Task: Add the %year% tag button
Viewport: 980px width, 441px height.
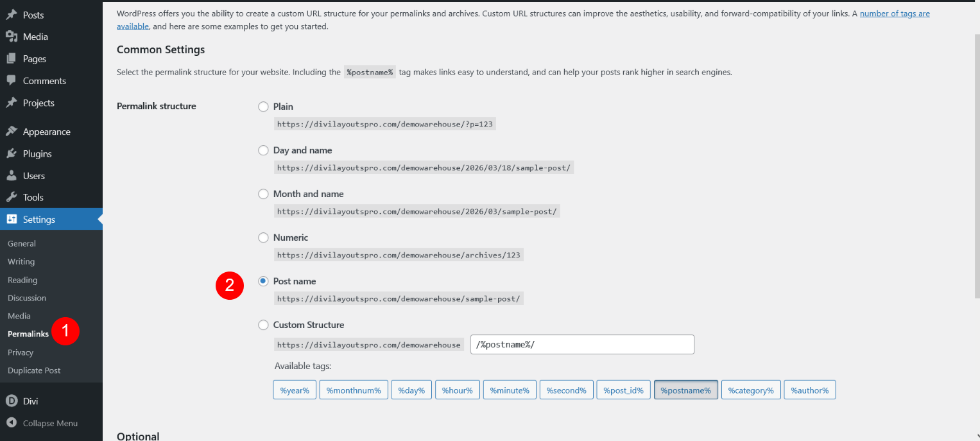Action: pyautogui.click(x=295, y=390)
